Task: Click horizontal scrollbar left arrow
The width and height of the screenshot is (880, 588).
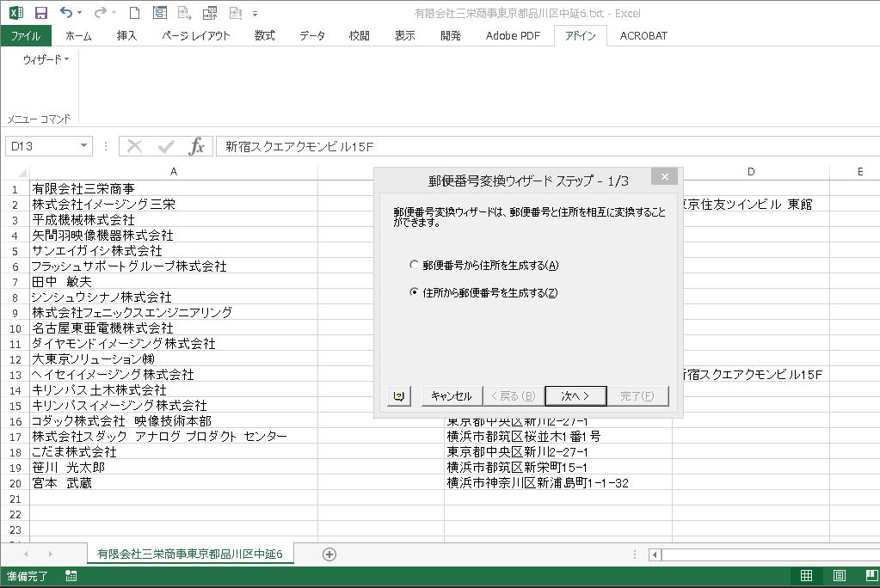Action: (655, 554)
